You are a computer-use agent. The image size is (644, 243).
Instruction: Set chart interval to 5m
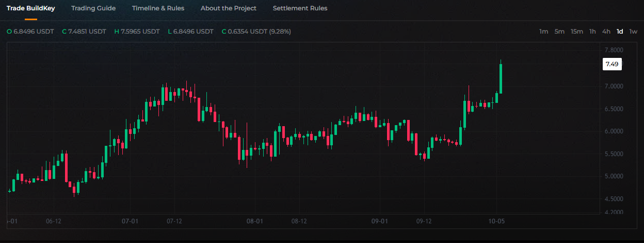click(559, 32)
